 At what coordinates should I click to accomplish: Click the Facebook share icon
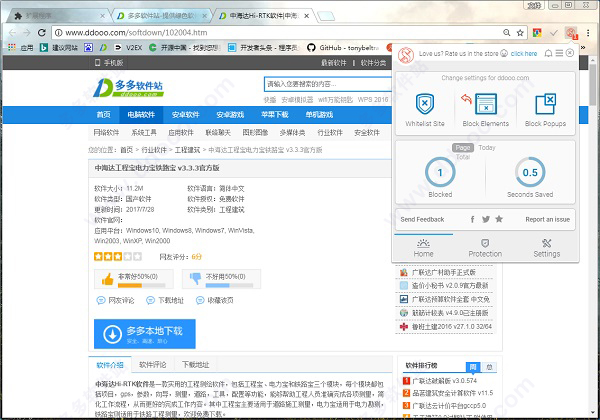point(473,219)
